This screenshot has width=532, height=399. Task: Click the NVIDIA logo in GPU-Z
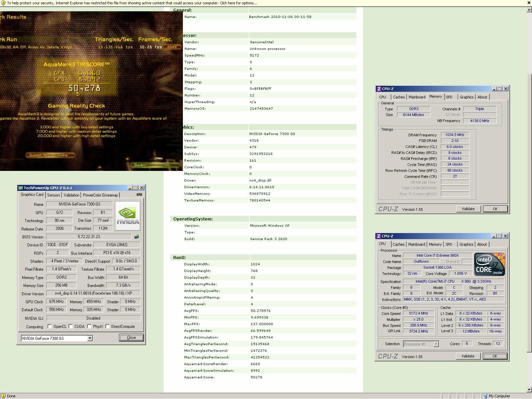(128, 216)
